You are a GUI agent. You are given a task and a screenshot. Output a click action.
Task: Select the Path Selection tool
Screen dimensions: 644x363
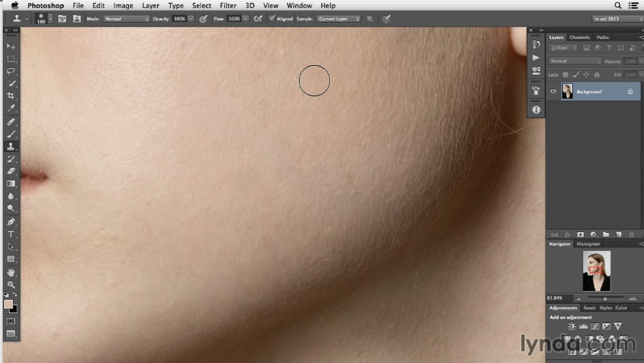click(11, 247)
